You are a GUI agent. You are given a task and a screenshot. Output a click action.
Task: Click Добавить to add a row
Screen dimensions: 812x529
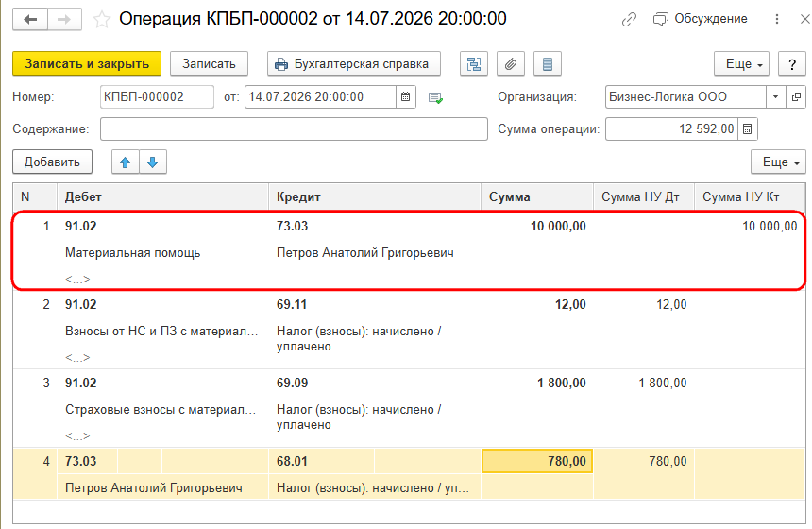(52, 162)
